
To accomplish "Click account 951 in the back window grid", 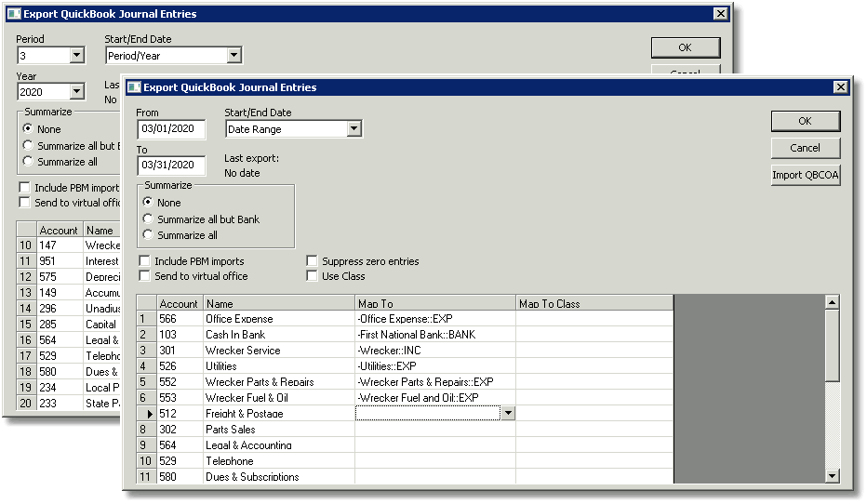I will [x=60, y=261].
